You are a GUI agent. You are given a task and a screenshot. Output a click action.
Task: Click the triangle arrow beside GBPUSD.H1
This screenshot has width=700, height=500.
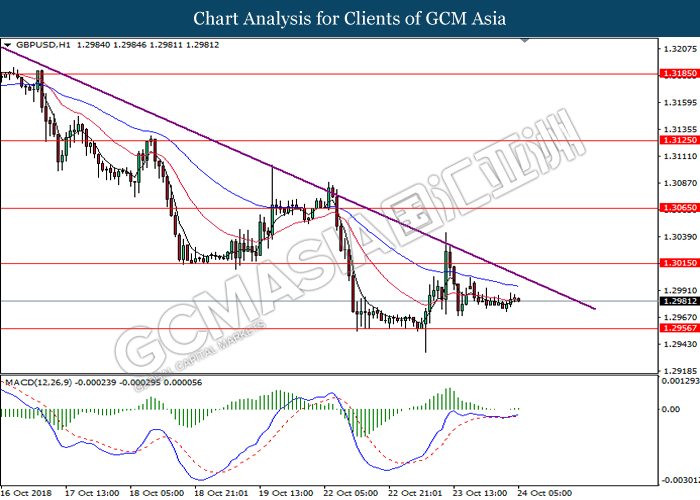click(8, 45)
